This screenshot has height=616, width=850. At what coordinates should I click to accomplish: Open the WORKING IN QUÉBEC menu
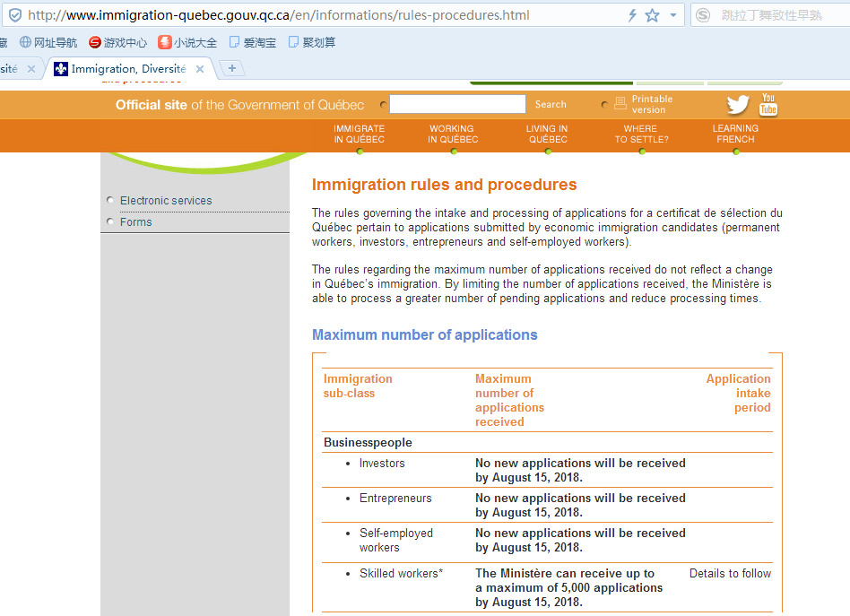click(453, 134)
